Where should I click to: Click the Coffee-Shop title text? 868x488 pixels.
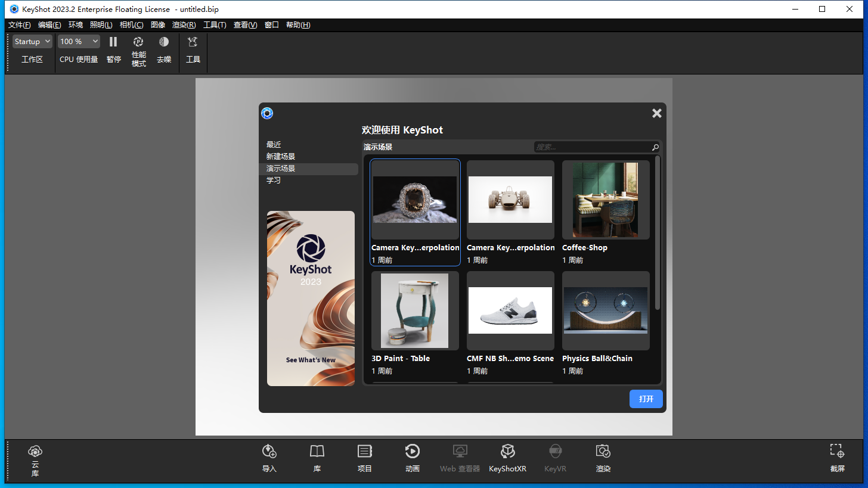585,248
